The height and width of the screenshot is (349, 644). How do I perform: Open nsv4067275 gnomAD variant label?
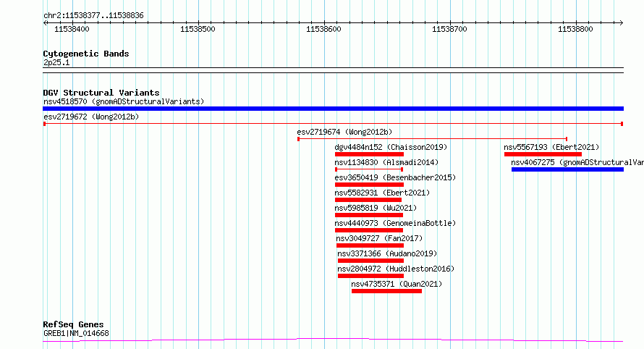[577, 162]
